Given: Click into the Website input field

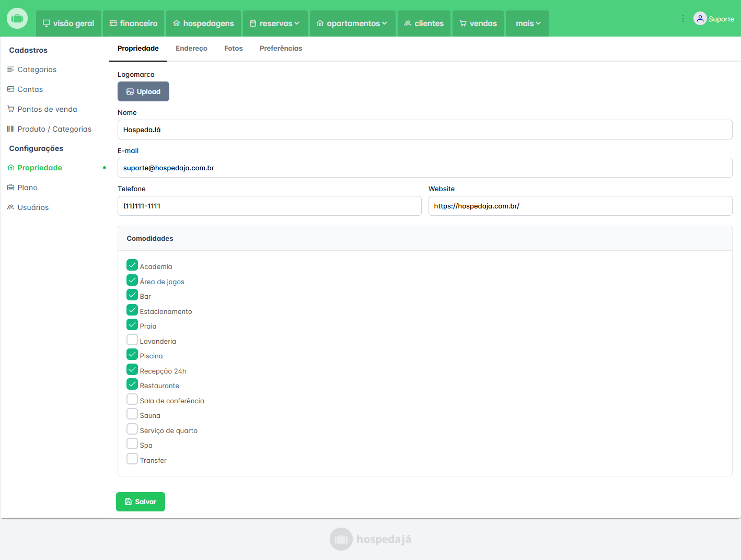Looking at the screenshot, I should (580, 206).
